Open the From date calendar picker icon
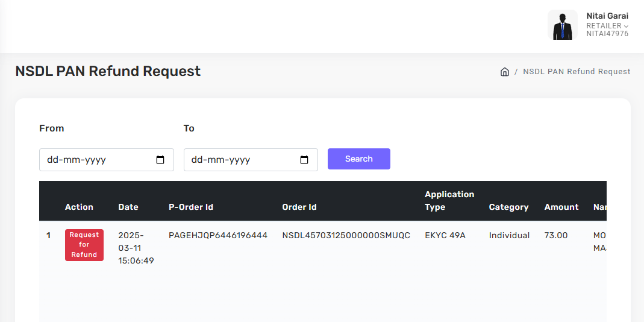The width and height of the screenshot is (644, 322). [160, 160]
